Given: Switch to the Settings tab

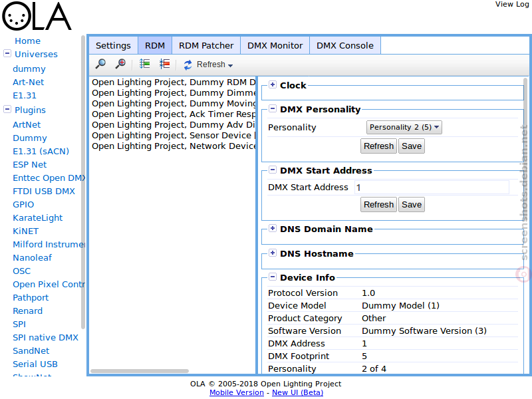Looking at the screenshot, I should point(113,45).
